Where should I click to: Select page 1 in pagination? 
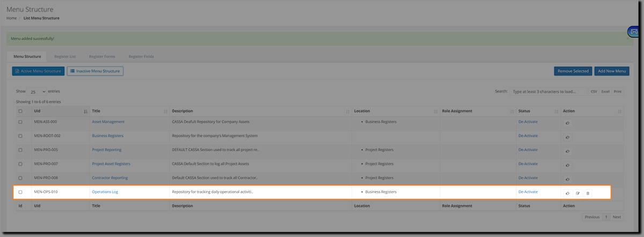click(x=606, y=217)
